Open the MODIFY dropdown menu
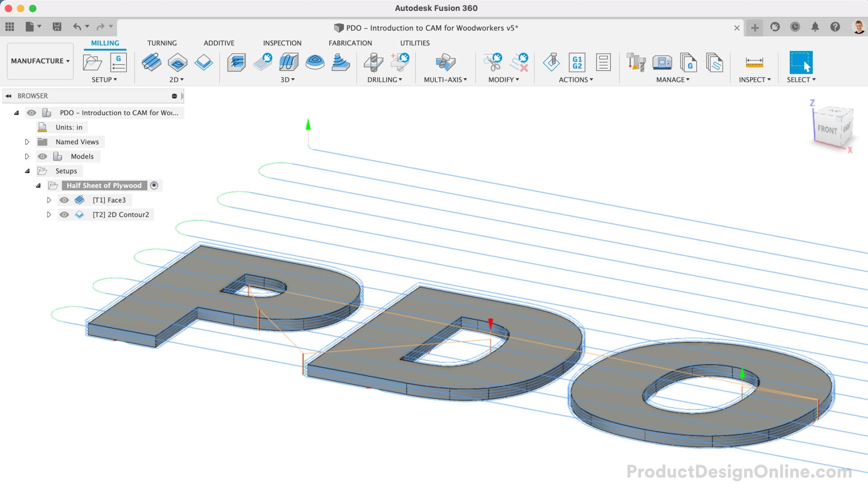Screen dimensions: 868x488 (504, 80)
